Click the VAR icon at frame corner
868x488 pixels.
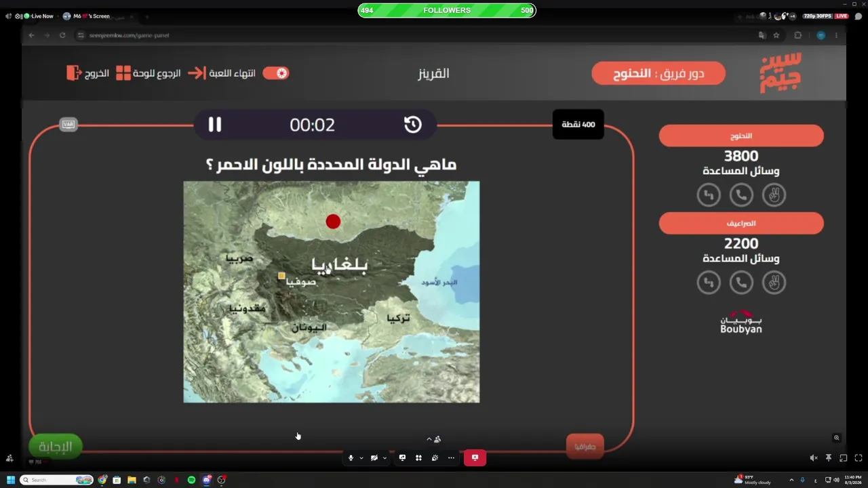pos(68,125)
